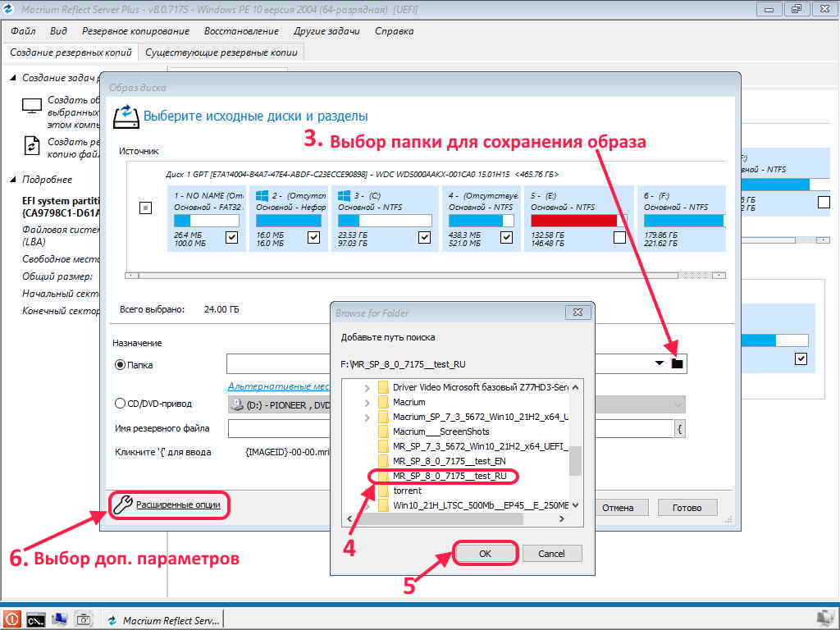Uncheck partition 3 (C:) checkbox
Image resolution: width=840 pixels, height=630 pixels.
pyautogui.click(x=424, y=237)
